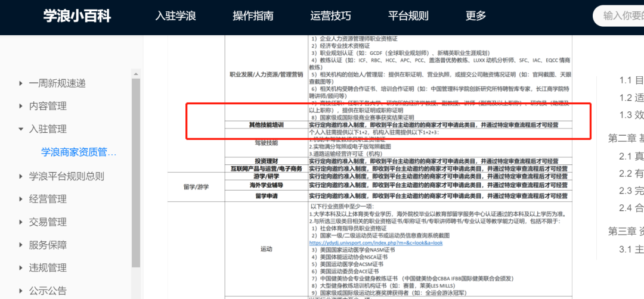Collapse the 入驻管理 section arrow
Image resolution: width=644 pixels, height=299 pixels.
[21, 129]
